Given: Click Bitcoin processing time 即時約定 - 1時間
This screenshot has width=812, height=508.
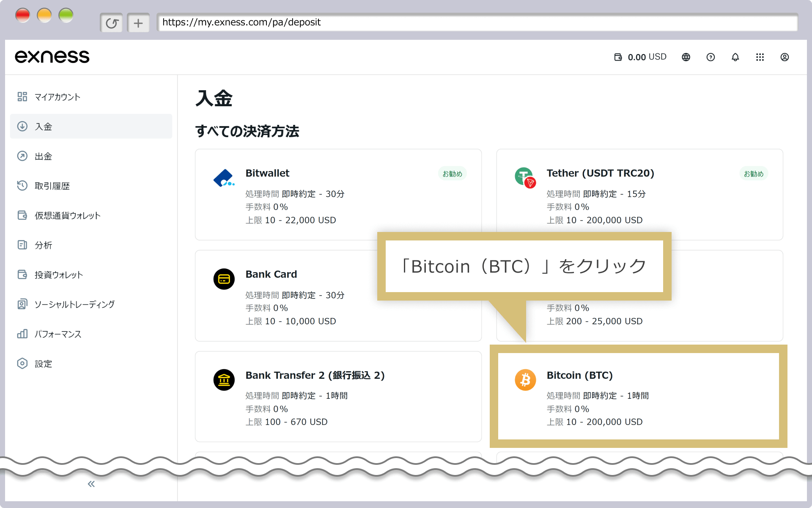Looking at the screenshot, I should pos(616,396).
